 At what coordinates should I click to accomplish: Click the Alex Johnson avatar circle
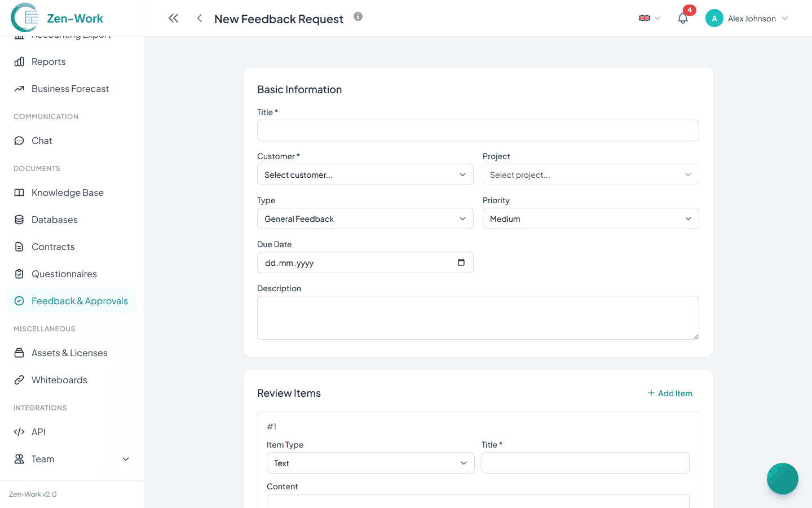(x=714, y=19)
